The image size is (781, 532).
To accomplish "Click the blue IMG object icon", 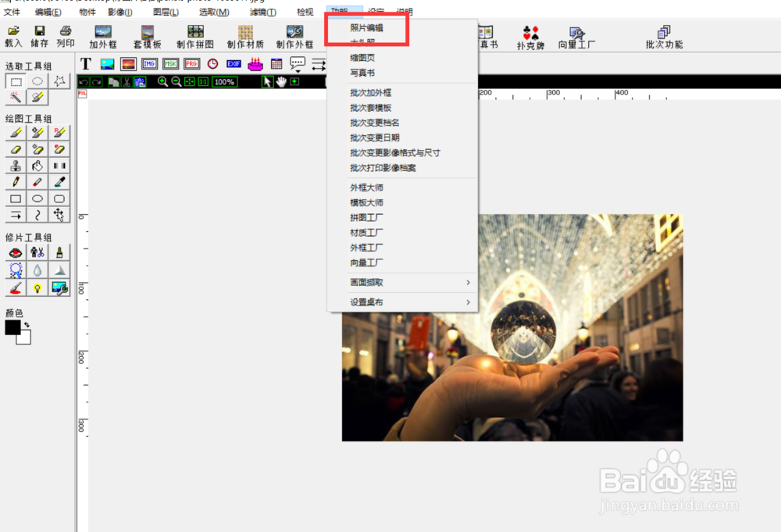I will 149,64.
